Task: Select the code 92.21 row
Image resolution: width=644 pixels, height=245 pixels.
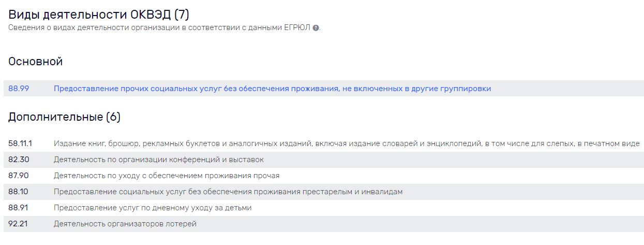Action: pos(324,224)
